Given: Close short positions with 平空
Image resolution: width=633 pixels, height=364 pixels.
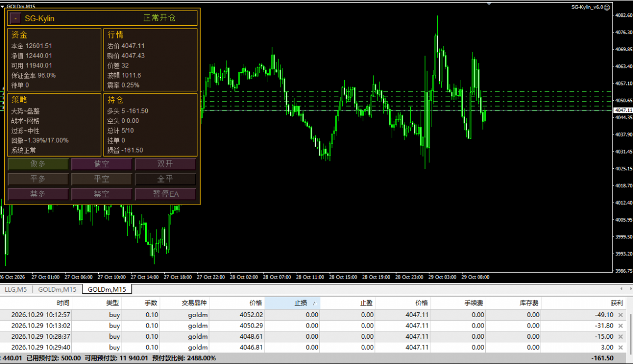Looking at the screenshot, I should point(102,179).
